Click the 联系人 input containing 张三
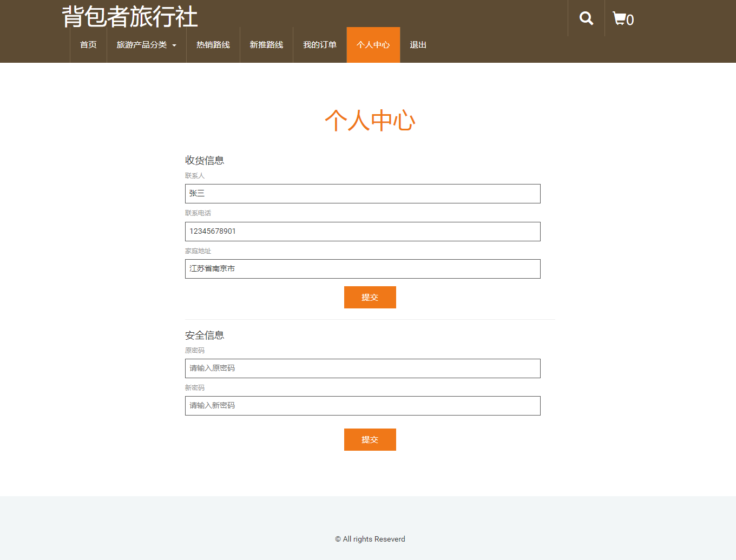 click(362, 193)
